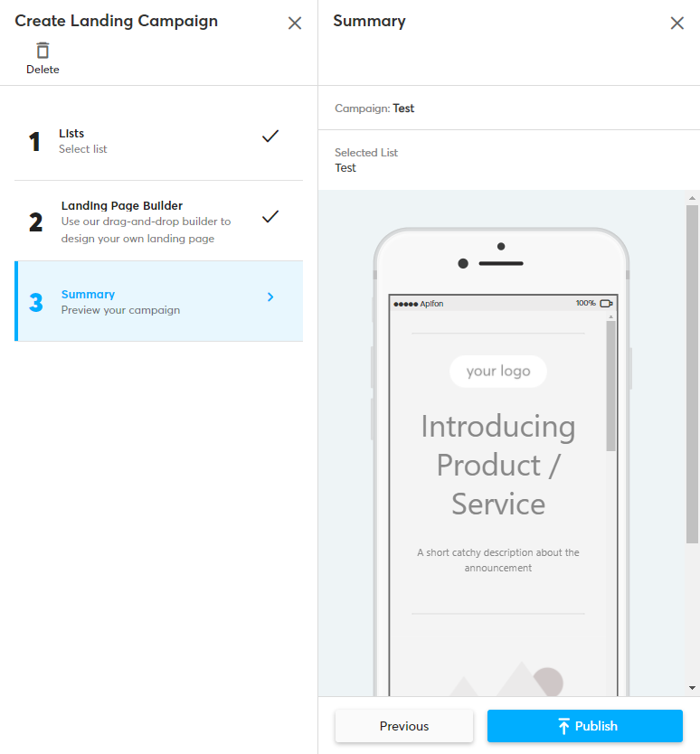Click the battery icon in phone preview
The width and height of the screenshot is (700, 754).
click(x=606, y=304)
